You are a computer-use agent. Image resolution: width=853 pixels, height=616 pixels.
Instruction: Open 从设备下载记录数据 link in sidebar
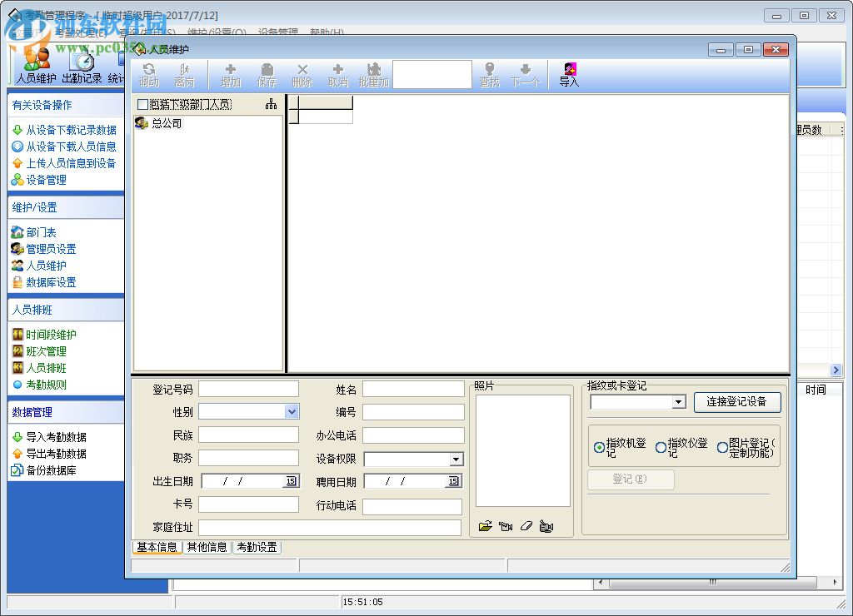71,130
